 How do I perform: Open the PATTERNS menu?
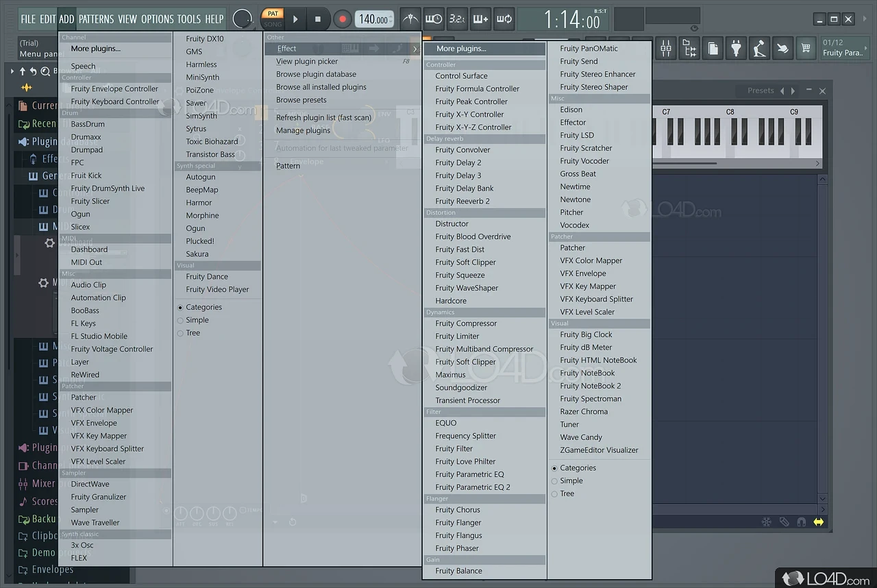pos(96,19)
